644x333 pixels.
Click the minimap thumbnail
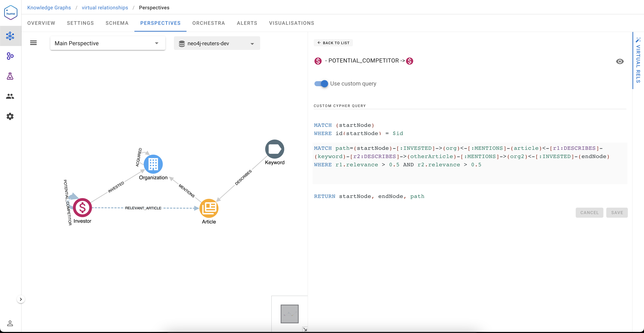pos(289,314)
